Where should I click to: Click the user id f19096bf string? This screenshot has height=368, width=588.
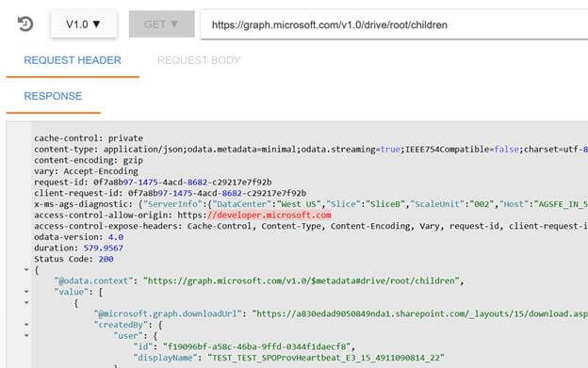256,346
